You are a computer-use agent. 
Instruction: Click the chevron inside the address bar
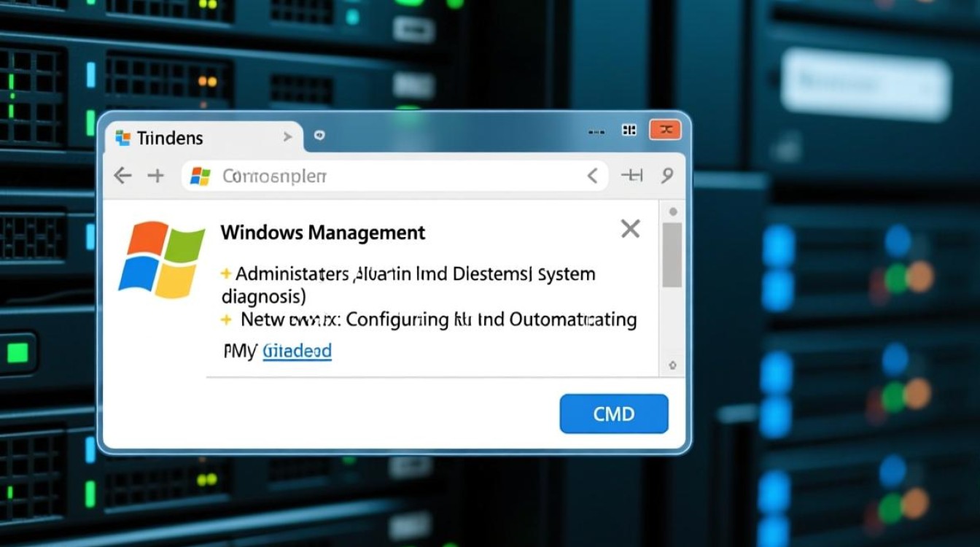pyautogui.click(x=592, y=176)
